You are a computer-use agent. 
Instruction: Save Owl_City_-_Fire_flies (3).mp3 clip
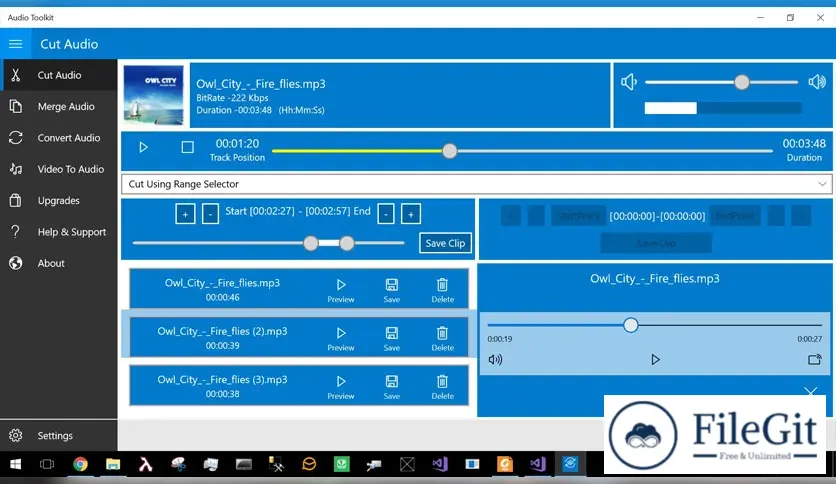(391, 388)
